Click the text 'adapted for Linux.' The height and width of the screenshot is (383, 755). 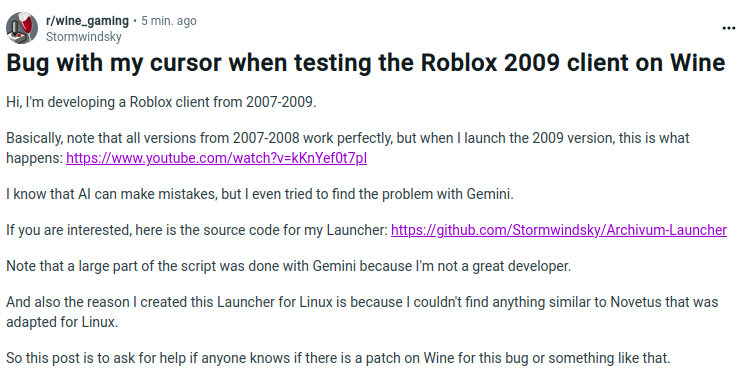pos(62,322)
